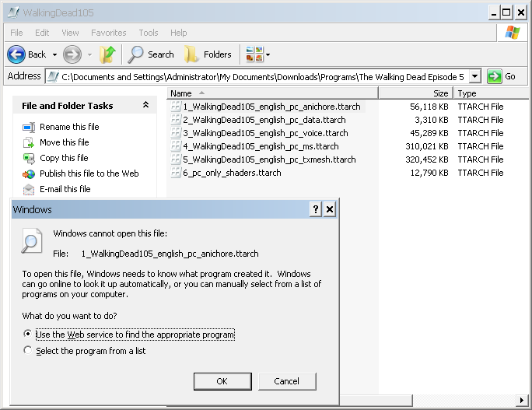Click E-mail this file link
This screenshot has height=410, width=532.
tap(65, 189)
